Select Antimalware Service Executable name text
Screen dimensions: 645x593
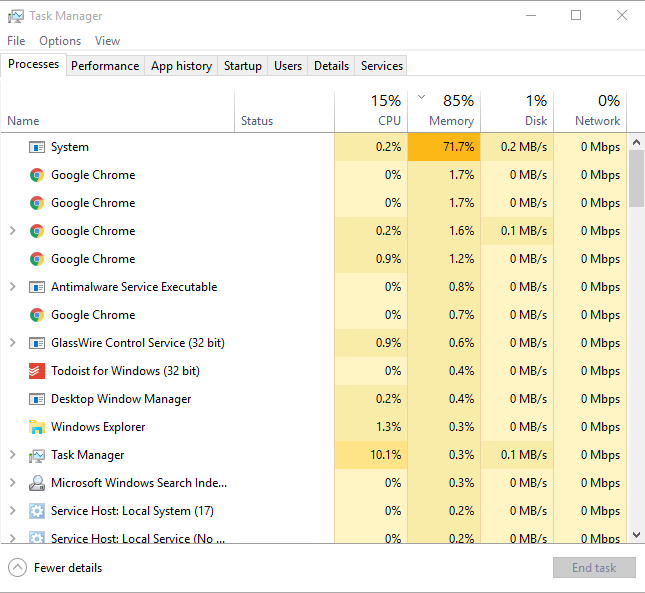coord(134,287)
